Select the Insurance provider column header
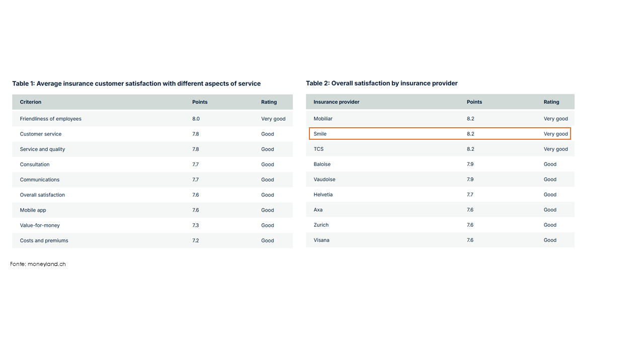644x362 pixels. pyautogui.click(x=336, y=102)
